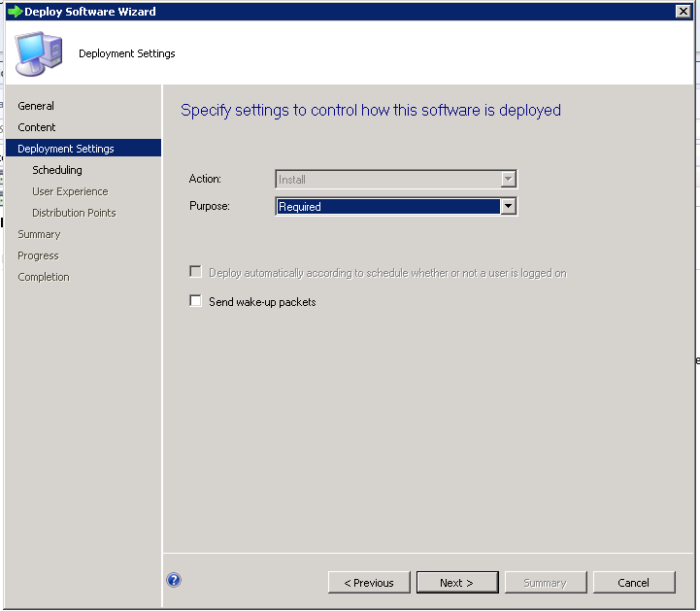The height and width of the screenshot is (611, 700).
Task: Open the Scheduling step
Action: [x=57, y=170]
